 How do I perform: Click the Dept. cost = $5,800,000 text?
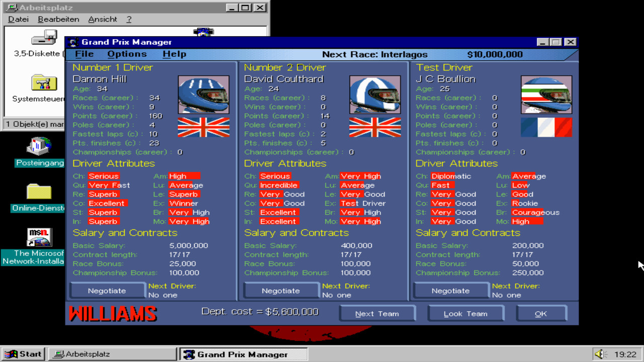[260, 312]
